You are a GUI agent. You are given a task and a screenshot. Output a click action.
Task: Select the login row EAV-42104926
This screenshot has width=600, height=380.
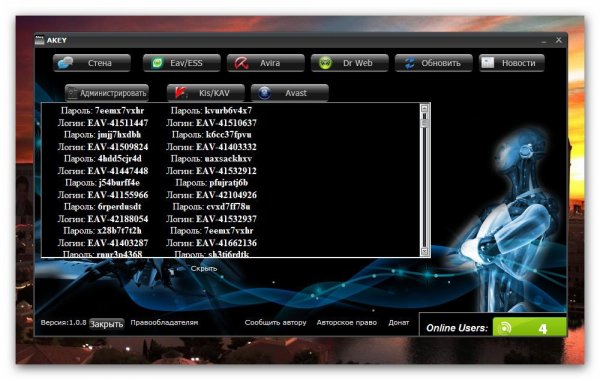[x=211, y=195]
